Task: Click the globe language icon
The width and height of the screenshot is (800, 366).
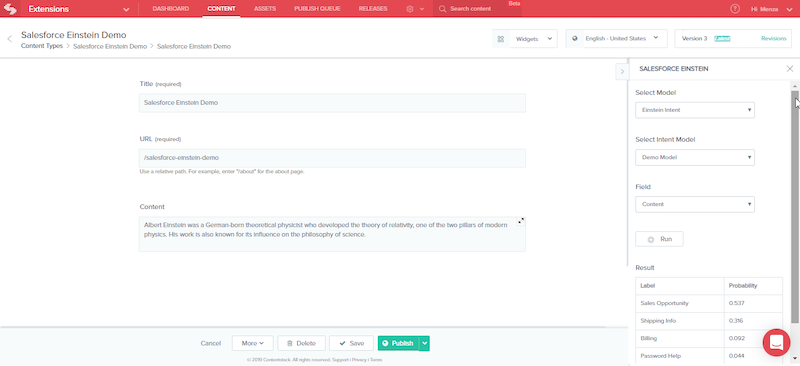Action: [574, 38]
